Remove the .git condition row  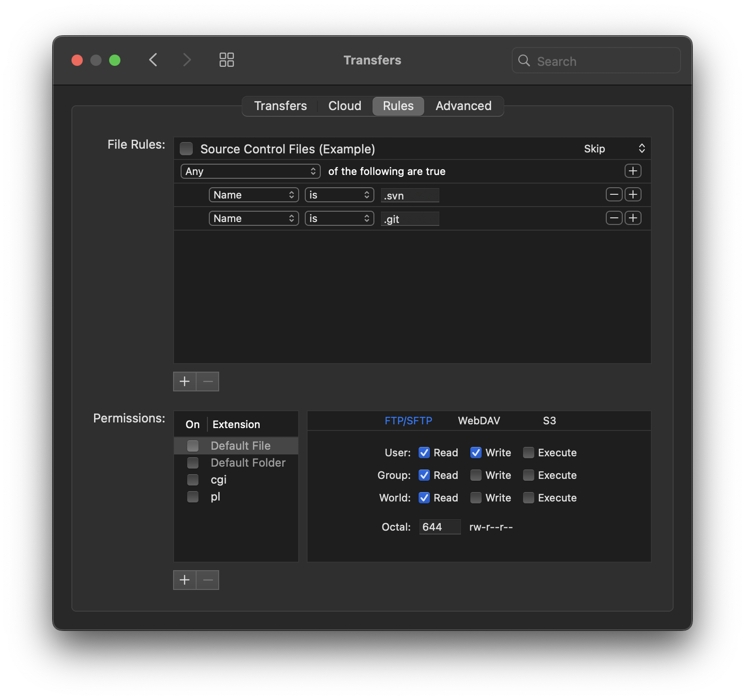coord(614,218)
